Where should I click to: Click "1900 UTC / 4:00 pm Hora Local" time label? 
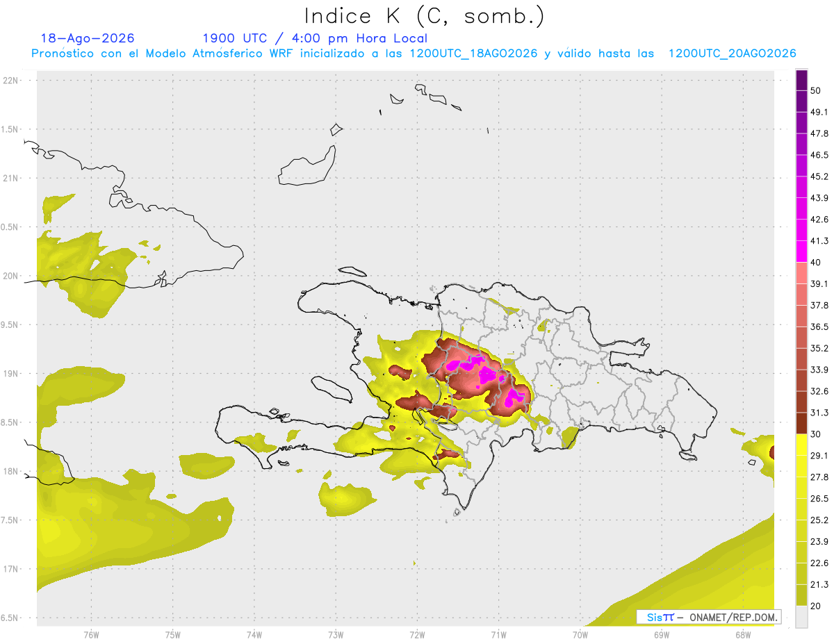click(315, 38)
